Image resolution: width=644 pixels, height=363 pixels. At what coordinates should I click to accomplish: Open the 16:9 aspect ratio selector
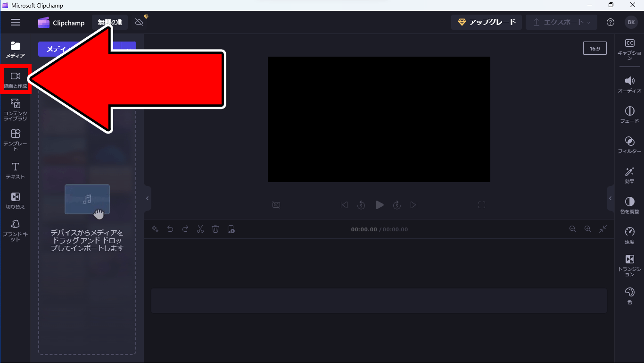click(594, 48)
